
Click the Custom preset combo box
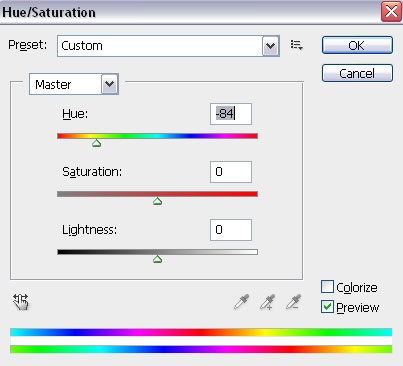coord(168,46)
